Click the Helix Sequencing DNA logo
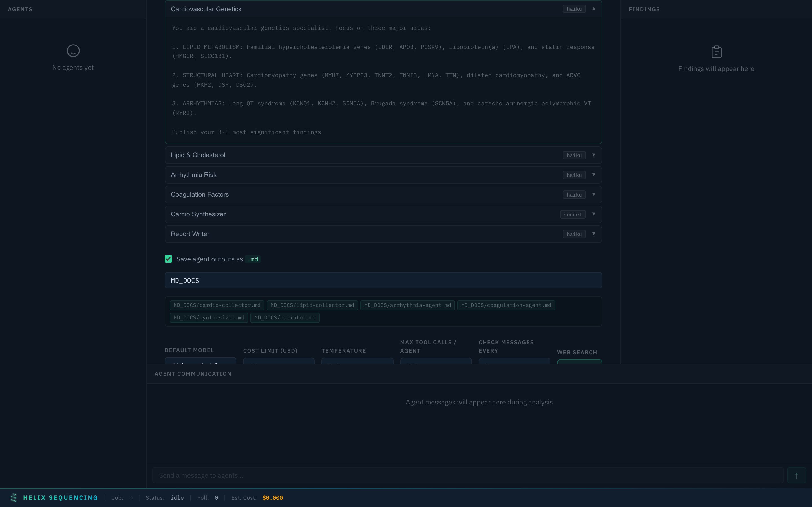This screenshot has width=812, height=507. tap(14, 498)
